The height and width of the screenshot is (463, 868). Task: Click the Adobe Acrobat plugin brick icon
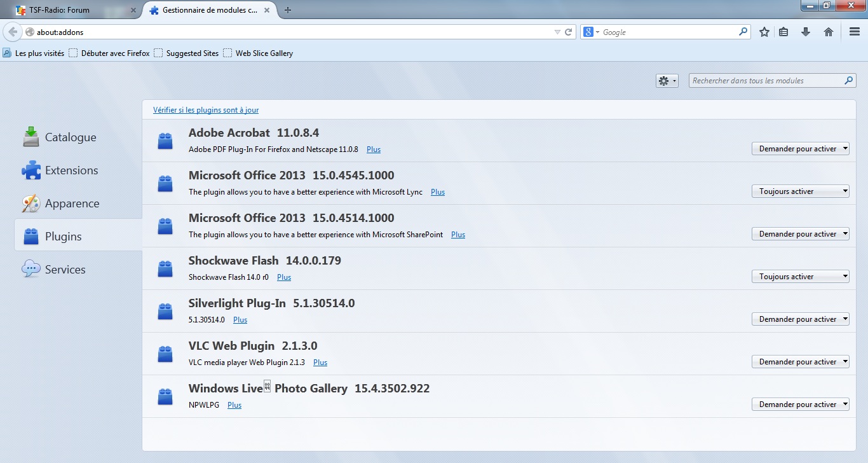point(165,141)
